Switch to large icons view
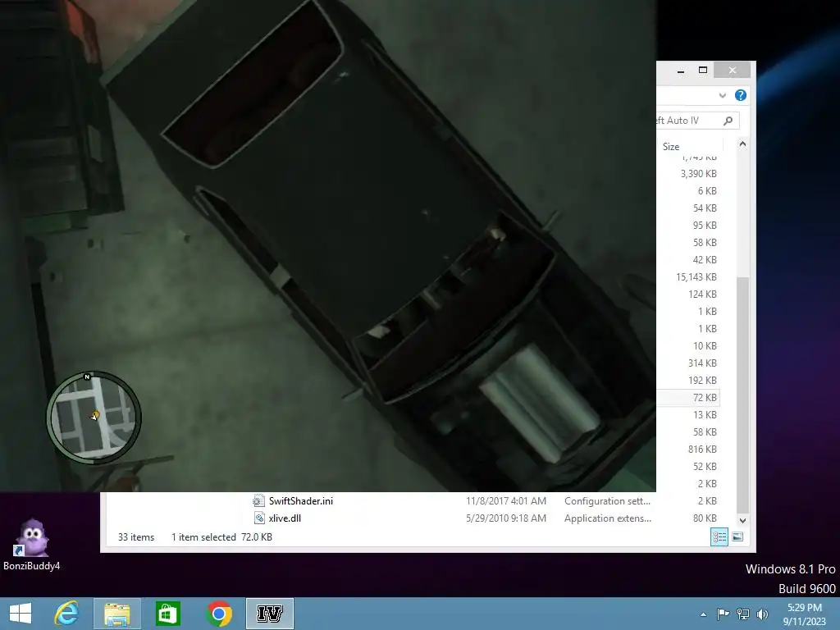This screenshot has width=840, height=630. (x=737, y=536)
